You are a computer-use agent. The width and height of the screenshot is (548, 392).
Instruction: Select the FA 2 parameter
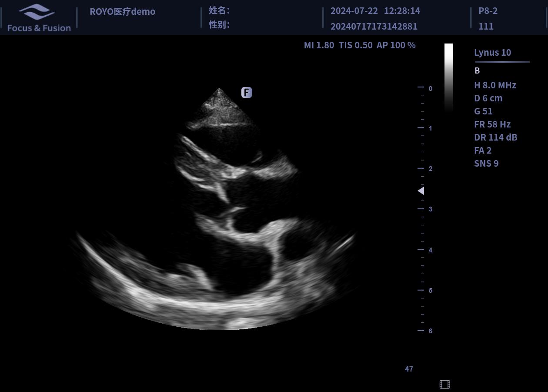pos(482,150)
